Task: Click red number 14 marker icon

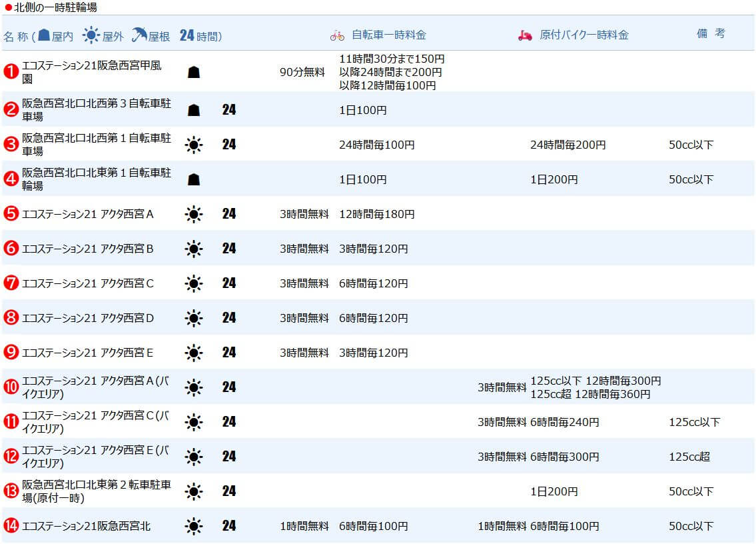Action: tap(11, 525)
